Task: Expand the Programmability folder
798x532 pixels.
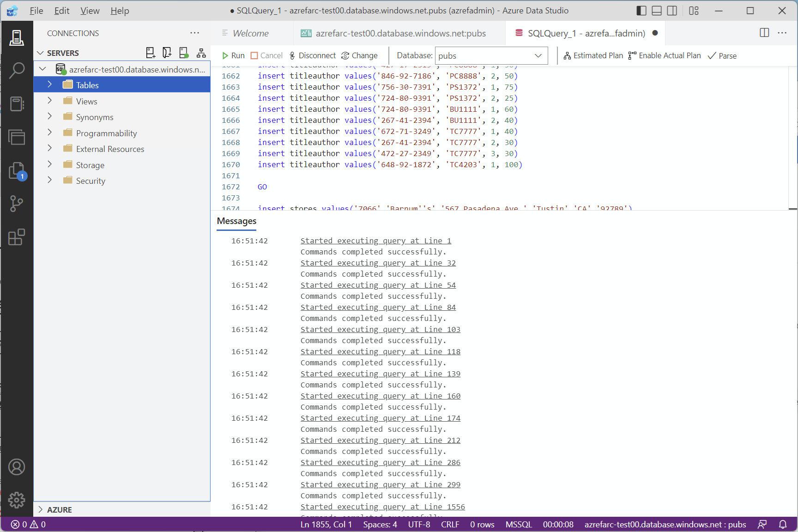Action: tap(49, 133)
